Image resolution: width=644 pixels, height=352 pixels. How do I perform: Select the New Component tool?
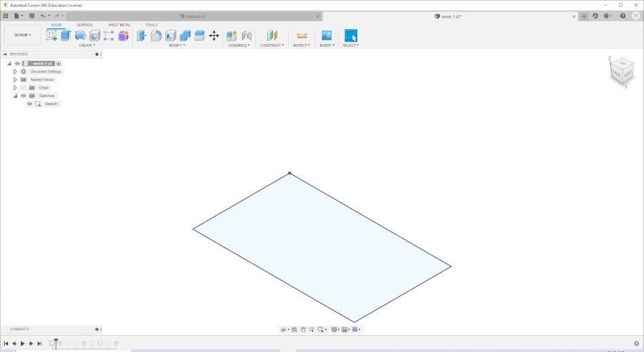tap(232, 36)
